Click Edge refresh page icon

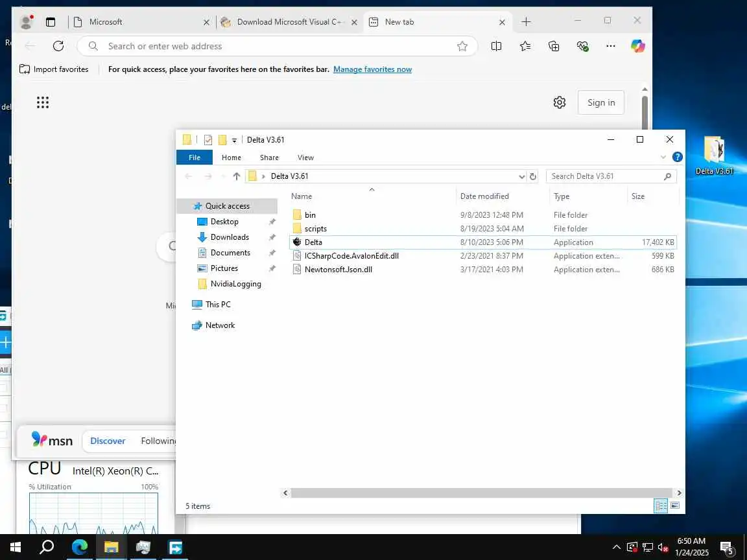click(58, 46)
